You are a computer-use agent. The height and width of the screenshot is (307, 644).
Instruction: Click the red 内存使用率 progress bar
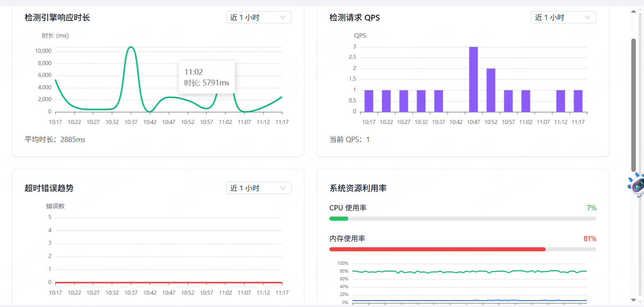tap(437, 249)
